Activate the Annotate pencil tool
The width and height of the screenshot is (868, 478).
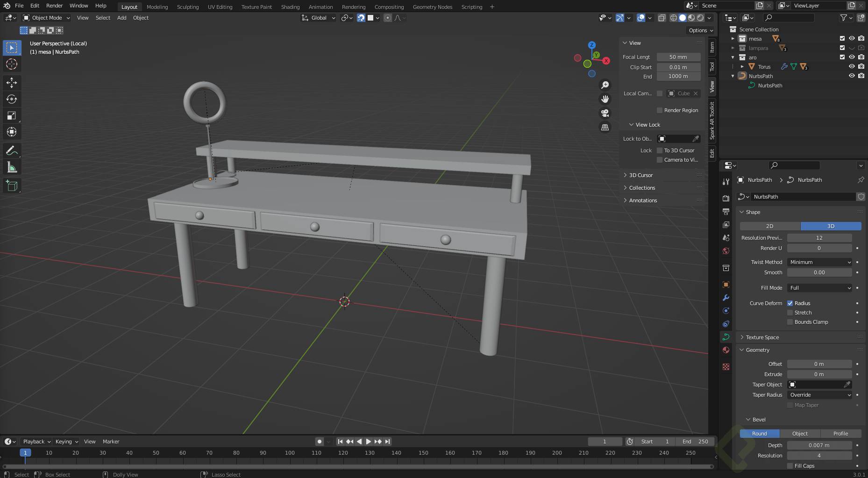(x=12, y=150)
